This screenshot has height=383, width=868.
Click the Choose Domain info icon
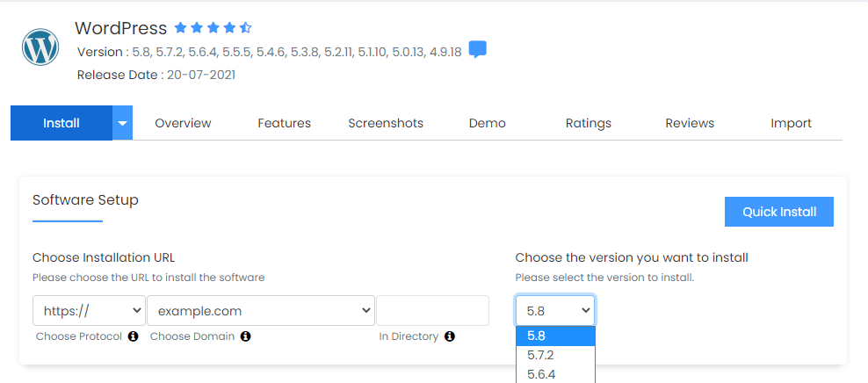pos(246,336)
